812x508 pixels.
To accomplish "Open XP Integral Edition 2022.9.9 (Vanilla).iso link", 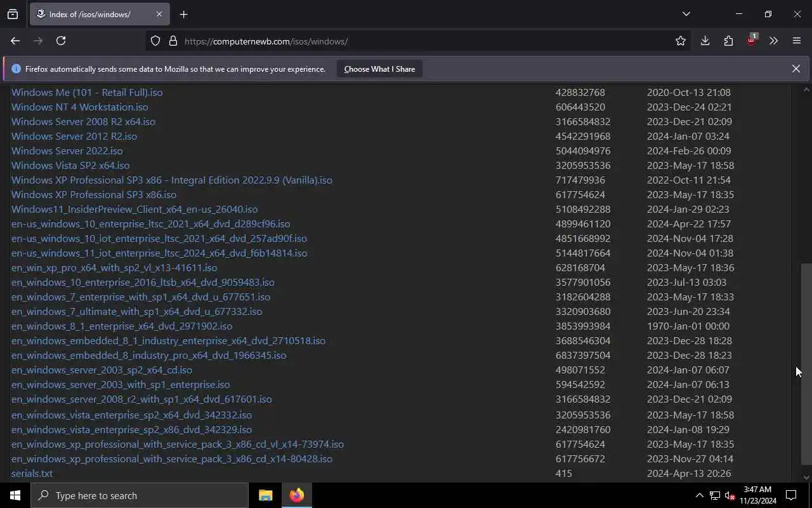I will (x=172, y=180).
